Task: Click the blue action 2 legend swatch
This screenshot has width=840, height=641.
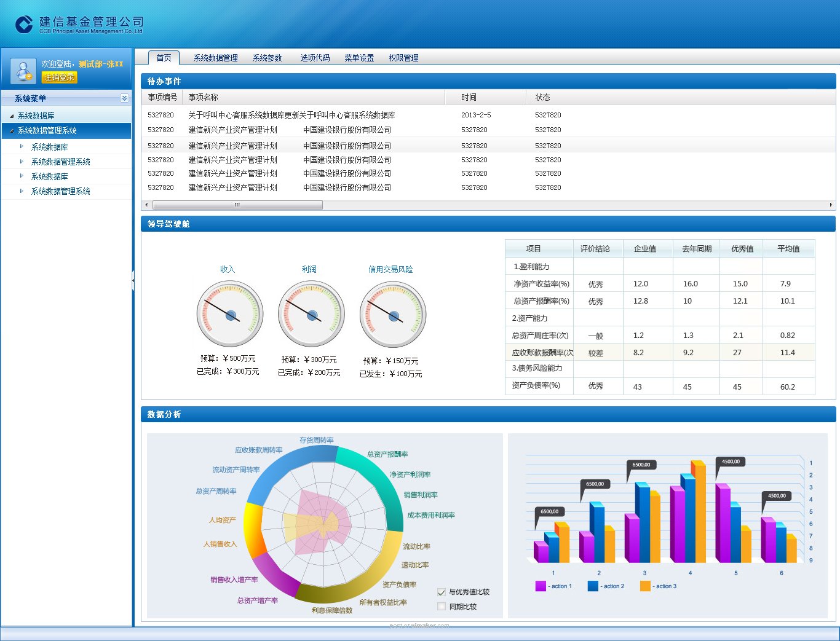Action: pyautogui.click(x=593, y=586)
